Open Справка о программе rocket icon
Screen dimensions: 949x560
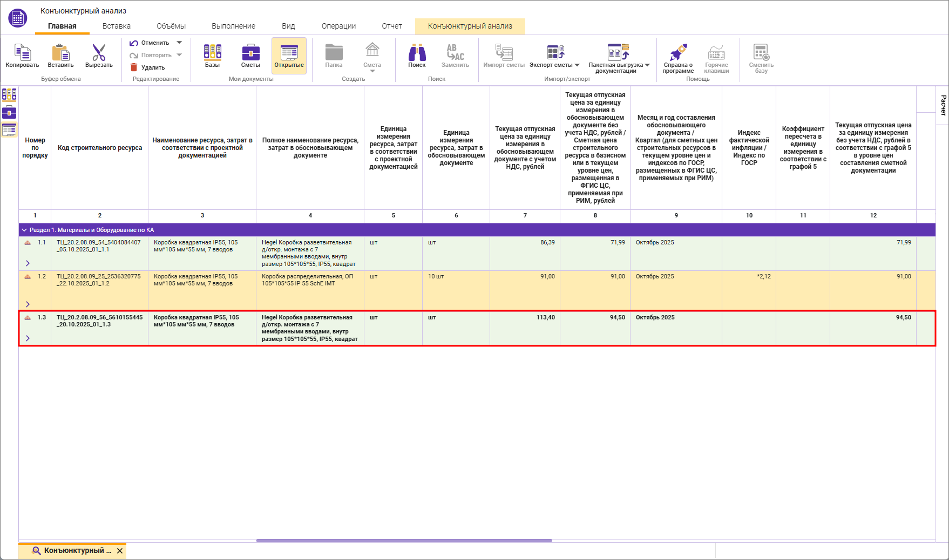(678, 53)
